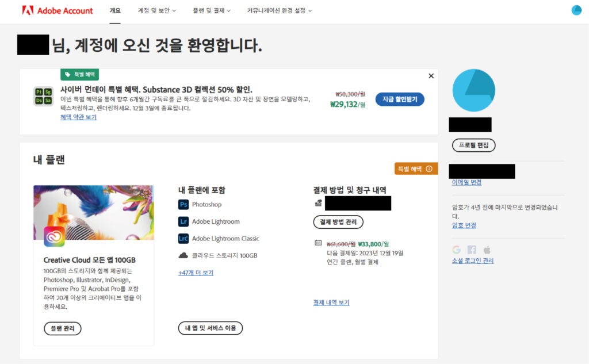The height and width of the screenshot is (364, 589).
Task: Expand the 계정 및 보안 dropdown menu
Action: (x=156, y=10)
